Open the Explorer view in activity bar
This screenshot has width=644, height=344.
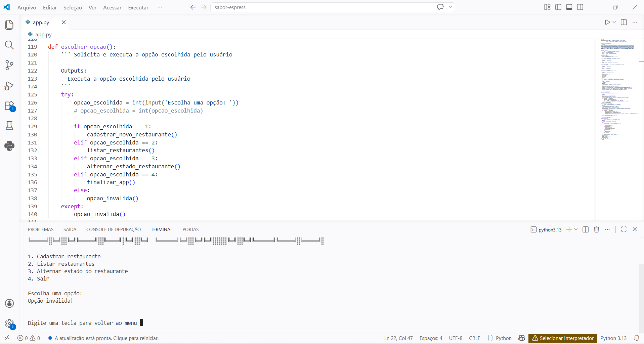(x=9, y=25)
